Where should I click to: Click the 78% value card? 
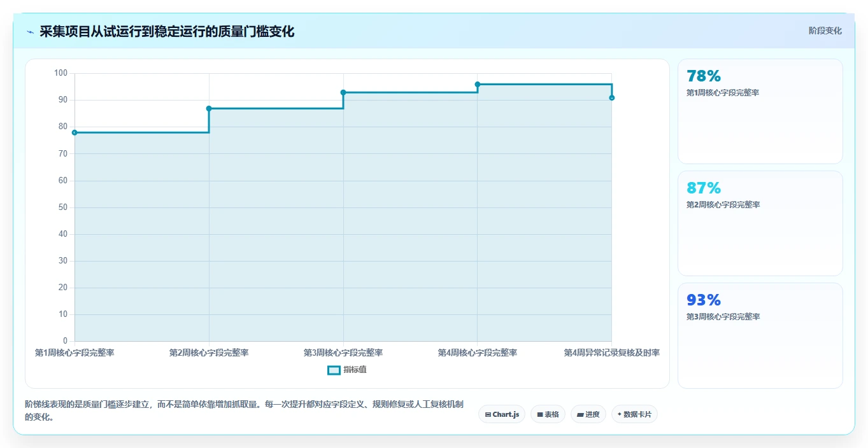tap(760, 111)
